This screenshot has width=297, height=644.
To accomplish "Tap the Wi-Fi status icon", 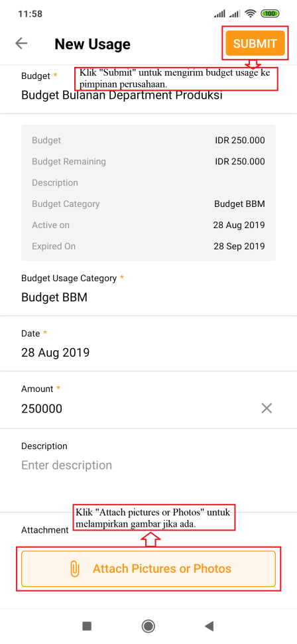I will [x=250, y=13].
